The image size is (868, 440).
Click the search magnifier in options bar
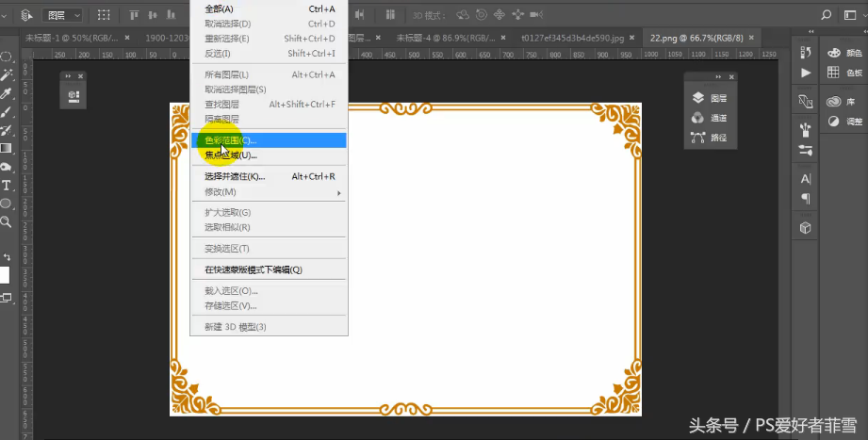(x=826, y=15)
